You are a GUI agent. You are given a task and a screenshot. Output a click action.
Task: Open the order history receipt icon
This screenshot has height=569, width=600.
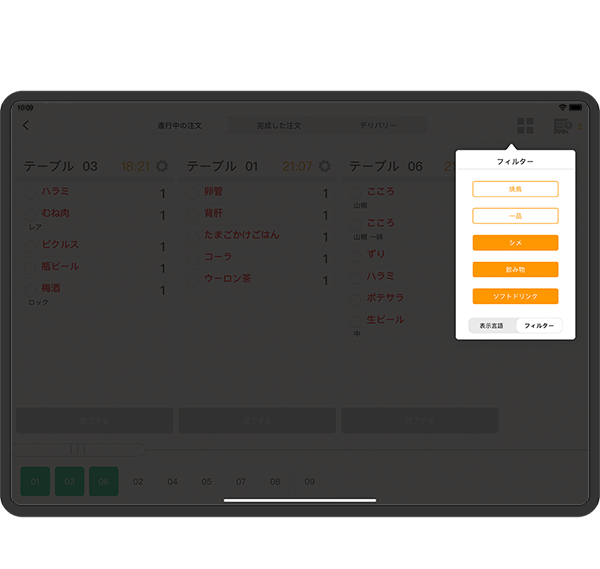pos(563,126)
